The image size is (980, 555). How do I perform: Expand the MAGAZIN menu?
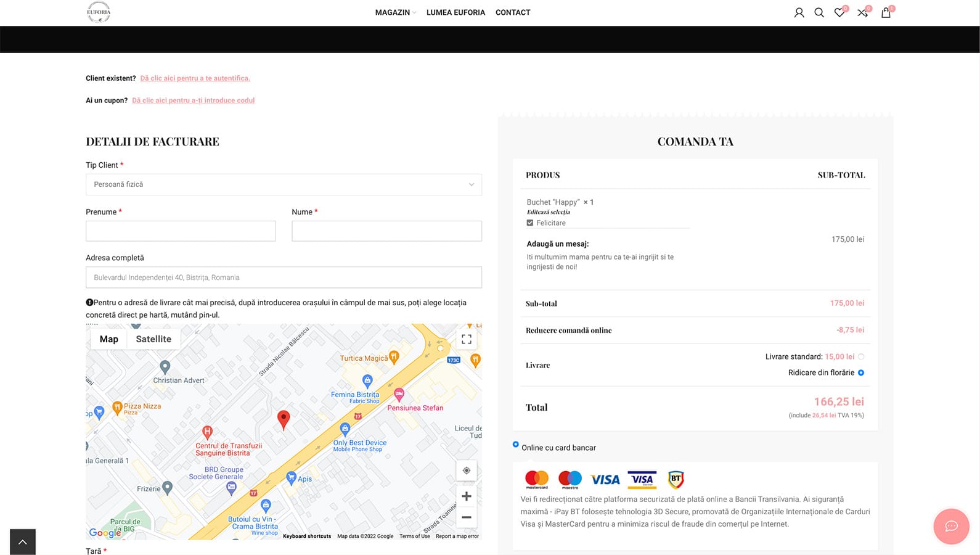(x=394, y=12)
